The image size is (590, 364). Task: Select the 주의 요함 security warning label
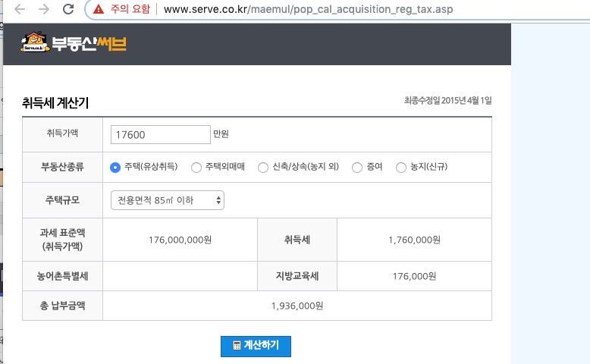(130, 9)
